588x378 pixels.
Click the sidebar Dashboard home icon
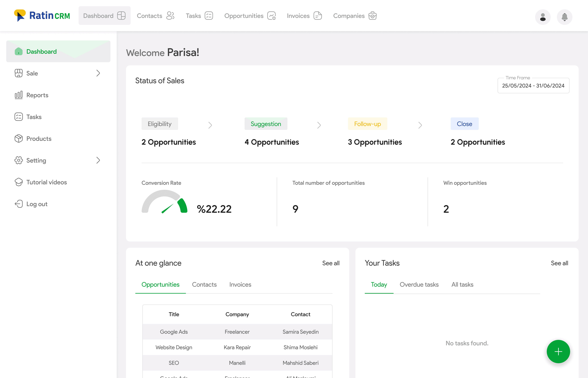tap(19, 52)
